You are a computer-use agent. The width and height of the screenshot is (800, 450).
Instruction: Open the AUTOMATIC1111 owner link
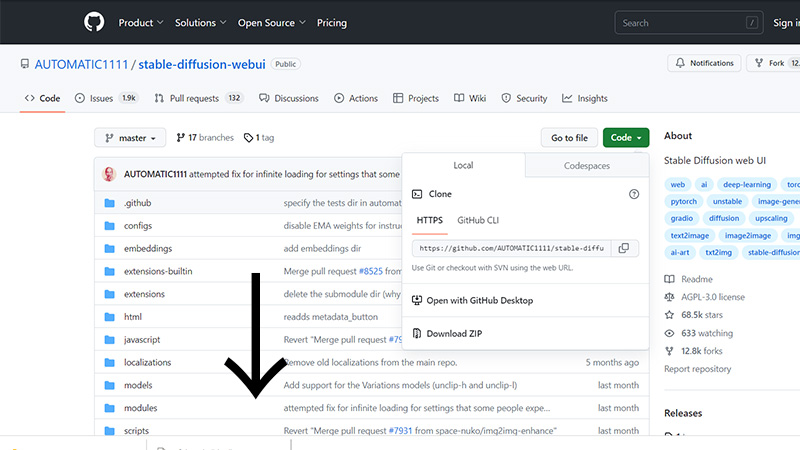click(x=81, y=64)
